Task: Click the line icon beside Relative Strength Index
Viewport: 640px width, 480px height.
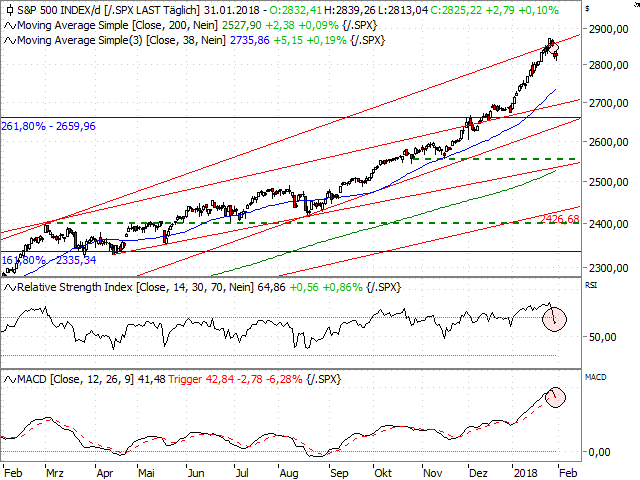Action: pyautogui.click(x=10, y=288)
